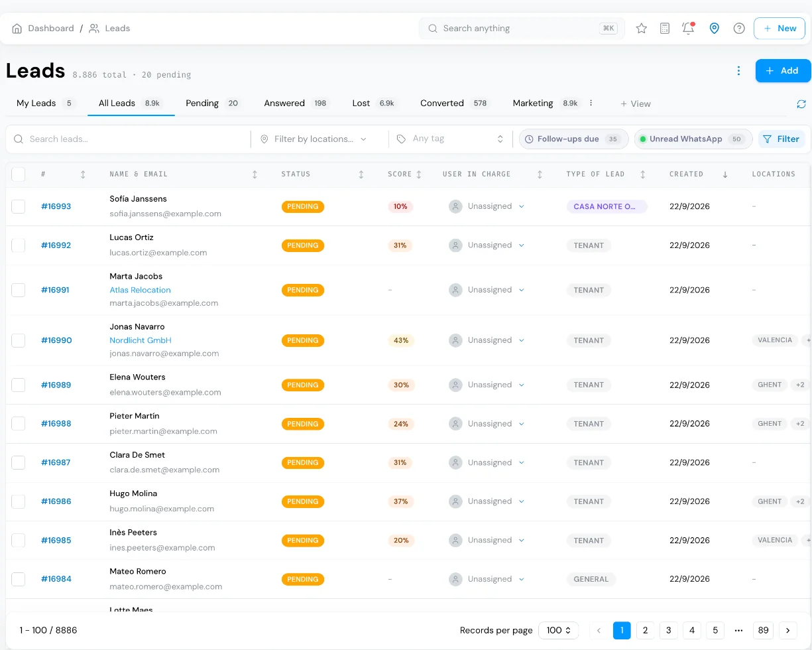Select the checkbox for lead #16986
This screenshot has height=650, width=812.
(19, 501)
